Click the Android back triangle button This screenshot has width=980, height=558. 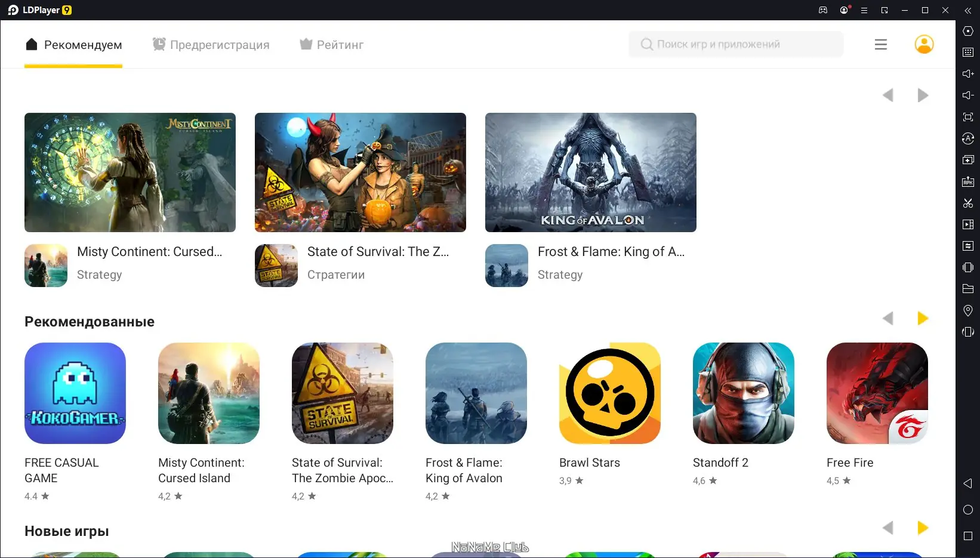coord(968,483)
